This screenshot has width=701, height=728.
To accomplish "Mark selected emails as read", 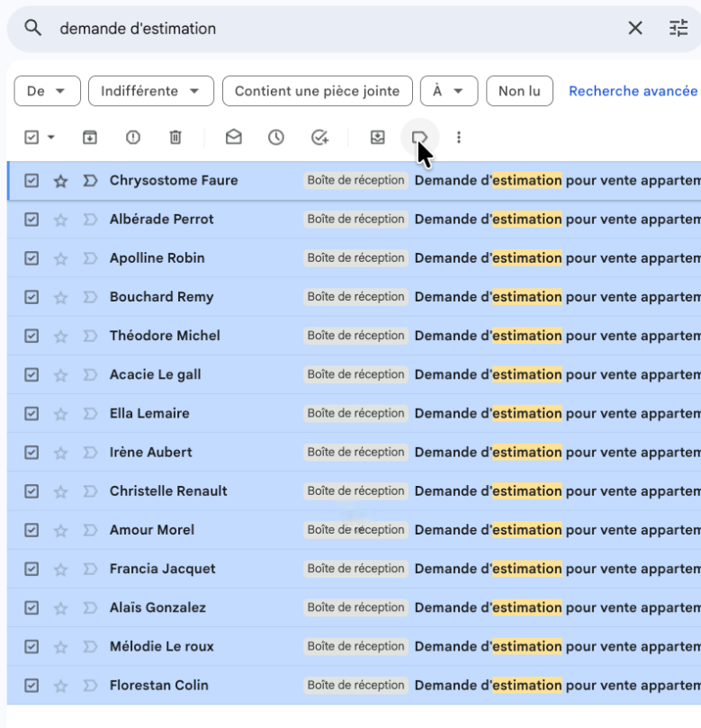I will pyautogui.click(x=233, y=138).
